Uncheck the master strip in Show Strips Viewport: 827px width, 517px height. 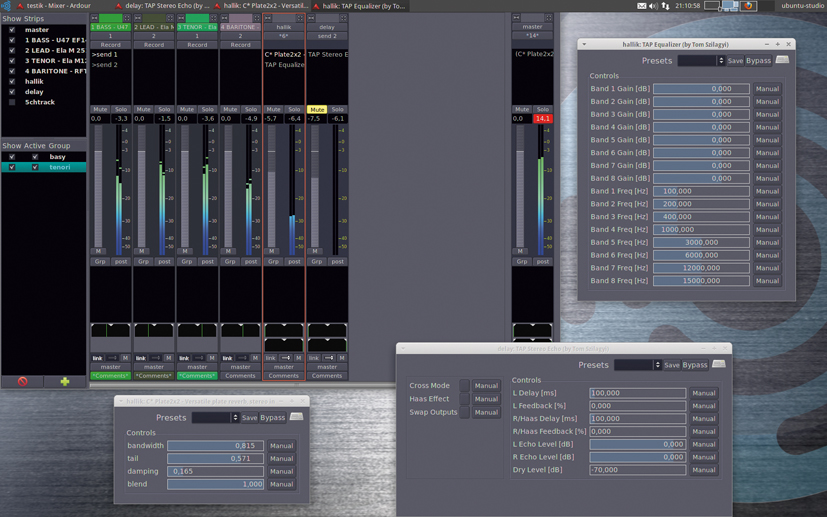click(x=12, y=30)
